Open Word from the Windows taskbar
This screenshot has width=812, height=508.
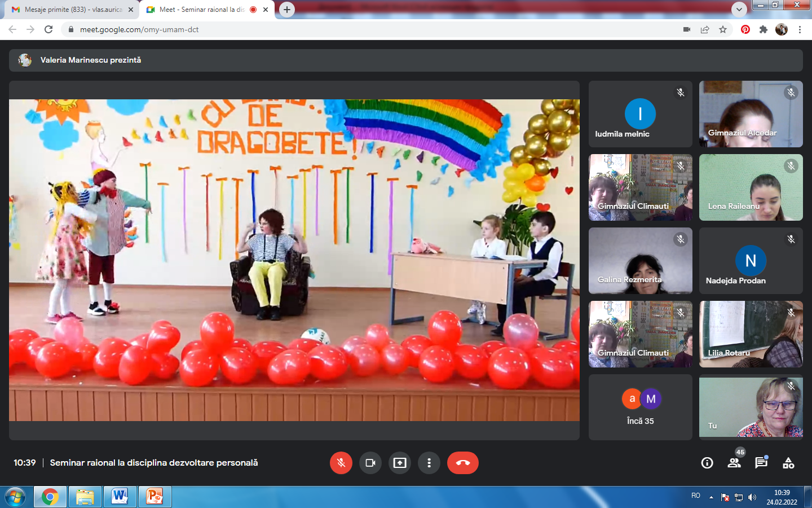point(120,497)
